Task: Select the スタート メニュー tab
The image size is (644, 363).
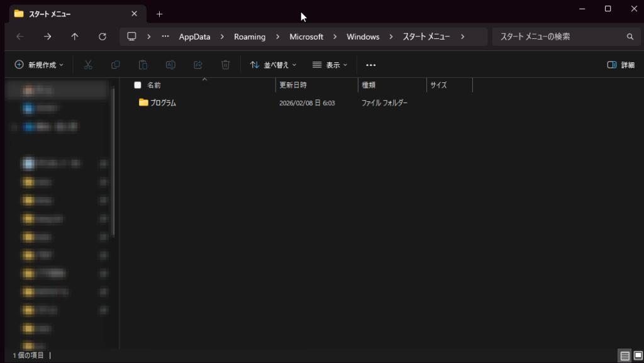Action: coord(69,14)
